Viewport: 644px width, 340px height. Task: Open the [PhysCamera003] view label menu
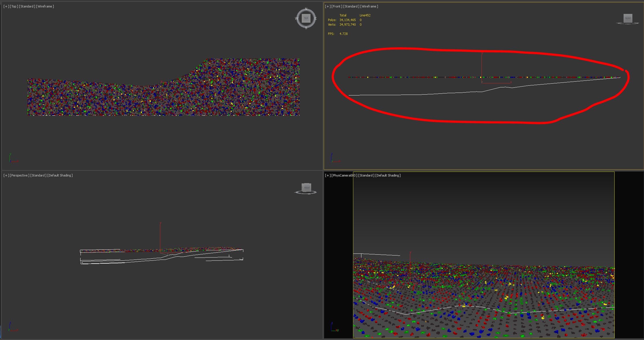pos(344,175)
